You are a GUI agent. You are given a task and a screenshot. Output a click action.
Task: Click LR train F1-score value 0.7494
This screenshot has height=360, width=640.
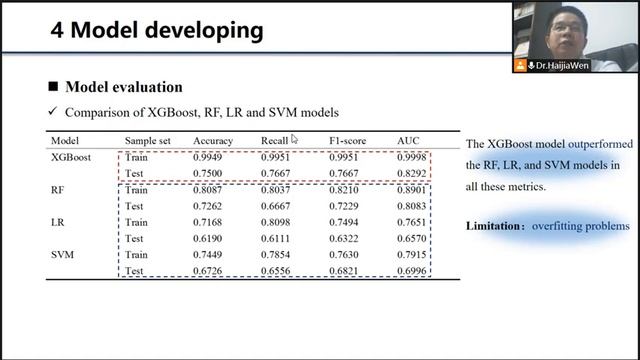344,222
